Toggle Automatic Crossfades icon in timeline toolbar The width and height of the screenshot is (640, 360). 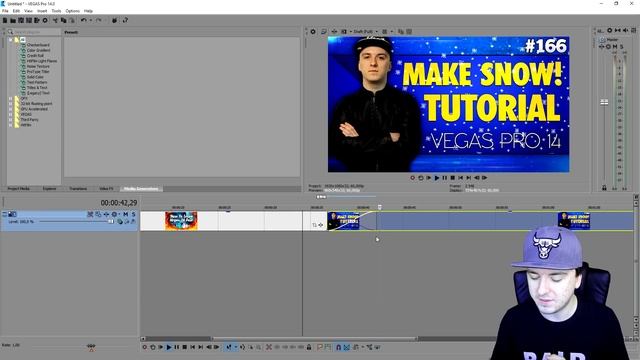tap(347, 347)
